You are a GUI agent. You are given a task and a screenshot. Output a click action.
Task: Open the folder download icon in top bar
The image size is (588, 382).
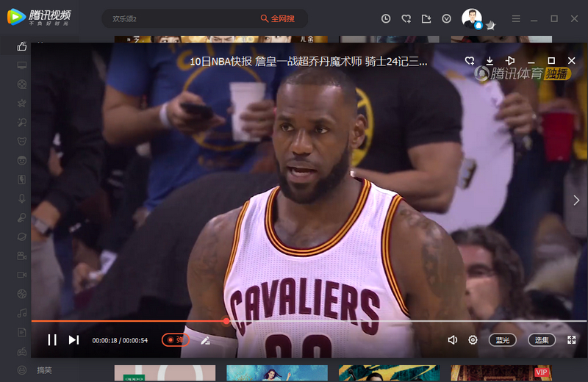[x=426, y=18]
